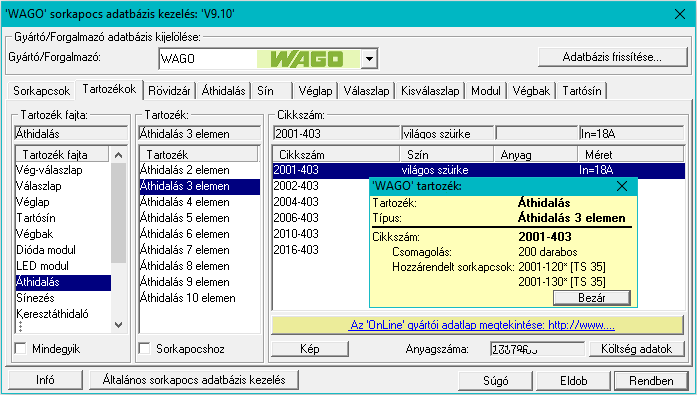Open Általános sorkapocs adatbázis kezelés
Viewport: 697px width, 395px height.
[194, 380]
